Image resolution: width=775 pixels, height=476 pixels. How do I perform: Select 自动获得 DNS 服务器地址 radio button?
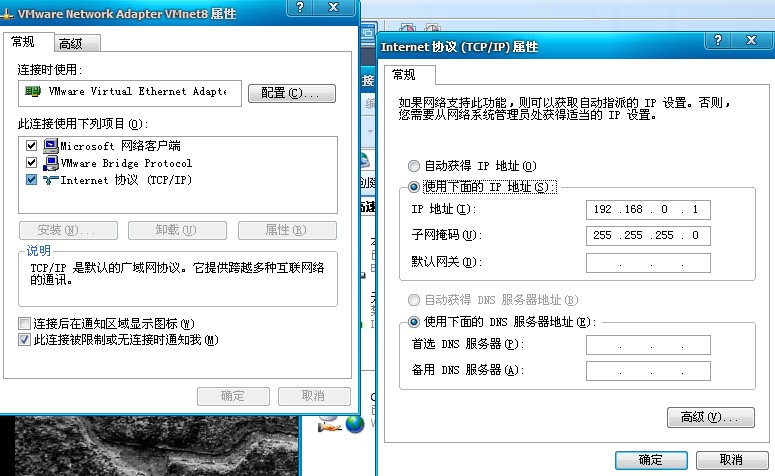point(414,300)
